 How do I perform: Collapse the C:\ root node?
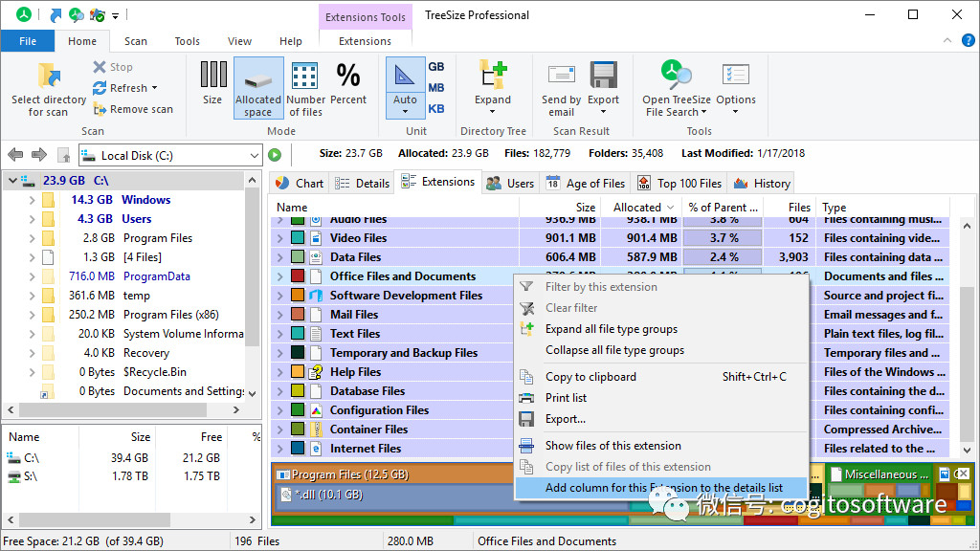[12, 181]
